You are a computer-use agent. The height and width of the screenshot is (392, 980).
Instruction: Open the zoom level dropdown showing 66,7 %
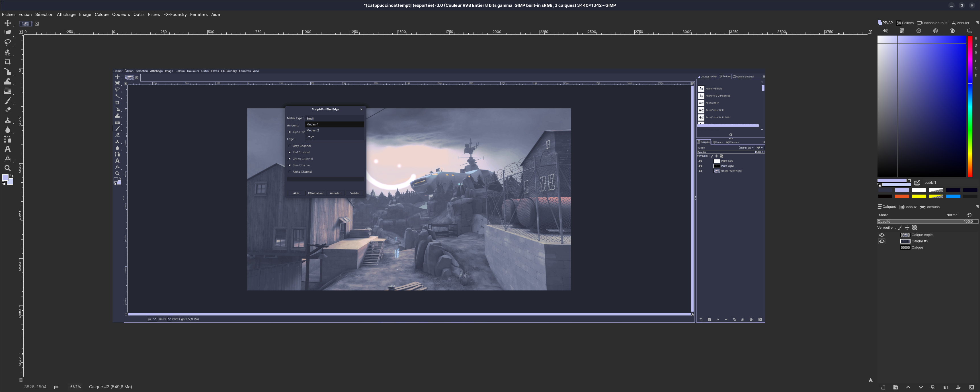tap(76, 387)
